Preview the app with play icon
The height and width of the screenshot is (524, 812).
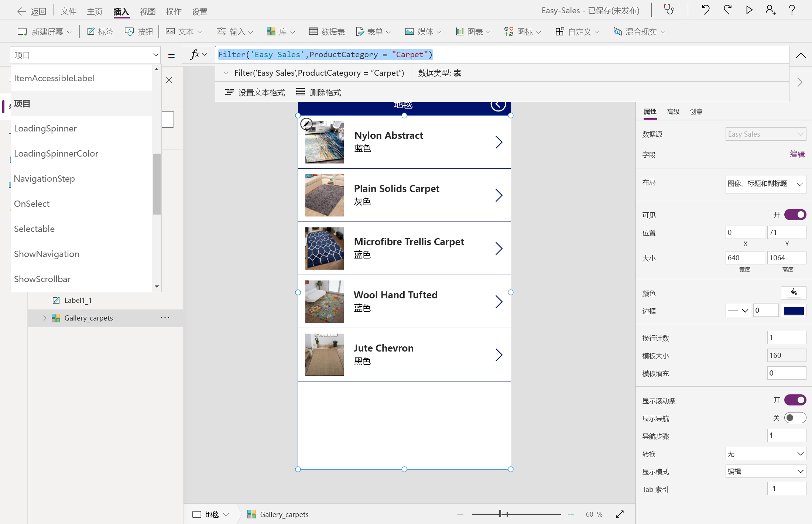click(749, 10)
